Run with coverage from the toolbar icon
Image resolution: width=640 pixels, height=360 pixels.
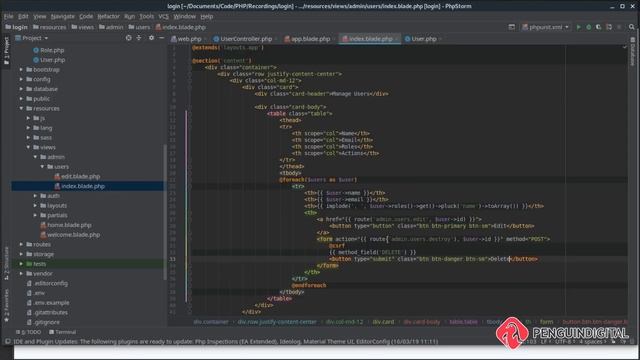click(598, 27)
